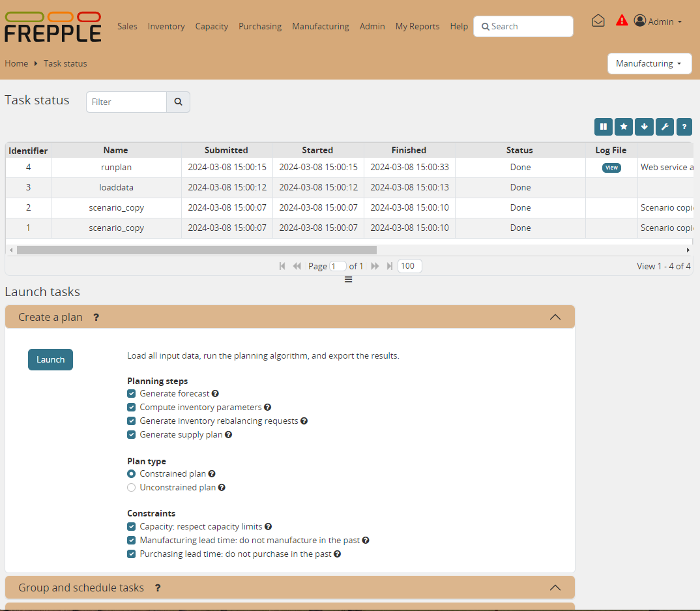The image size is (700, 611).
Task: Open the Manufacturing scenario dropdown
Action: (649, 64)
